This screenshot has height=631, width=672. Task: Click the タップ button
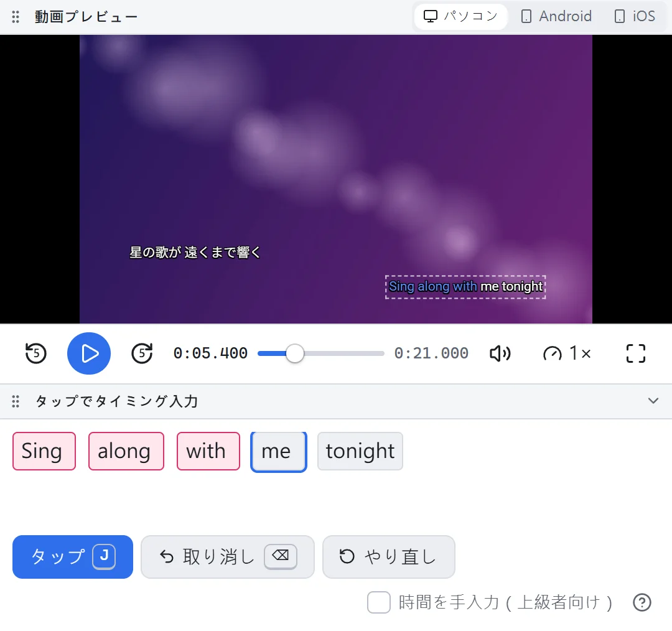73,557
